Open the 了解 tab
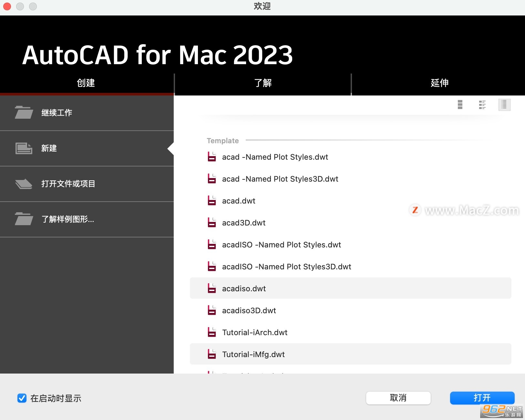The width and height of the screenshot is (525, 420). coord(263,83)
